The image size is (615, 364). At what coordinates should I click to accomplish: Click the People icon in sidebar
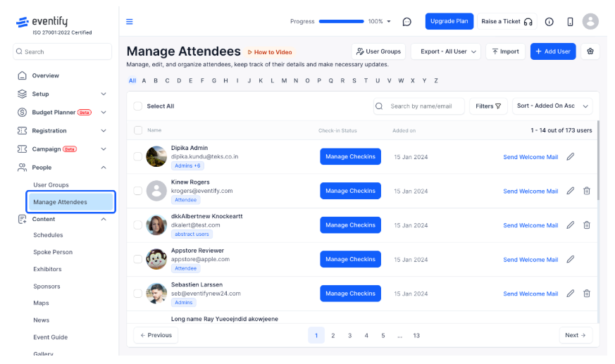click(x=23, y=168)
